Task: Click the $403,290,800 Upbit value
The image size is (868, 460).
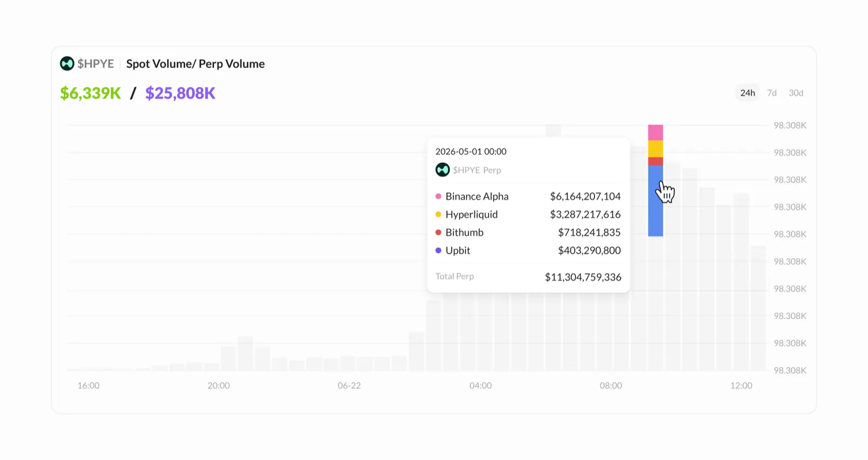Action: (589, 250)
